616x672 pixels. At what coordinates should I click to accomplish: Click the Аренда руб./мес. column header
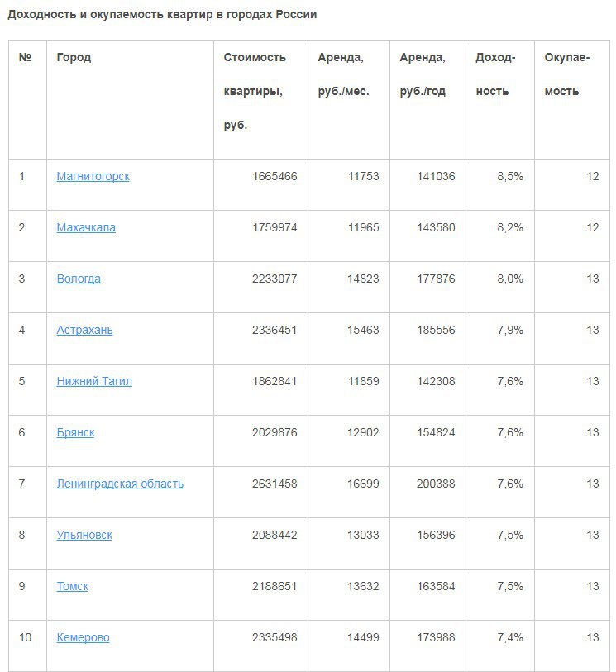[343, 74]
